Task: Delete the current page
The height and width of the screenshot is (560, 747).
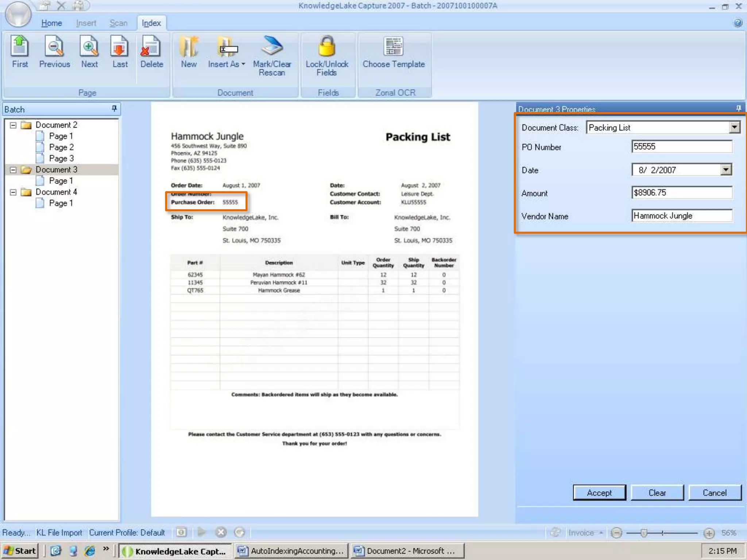Action: 151,51
